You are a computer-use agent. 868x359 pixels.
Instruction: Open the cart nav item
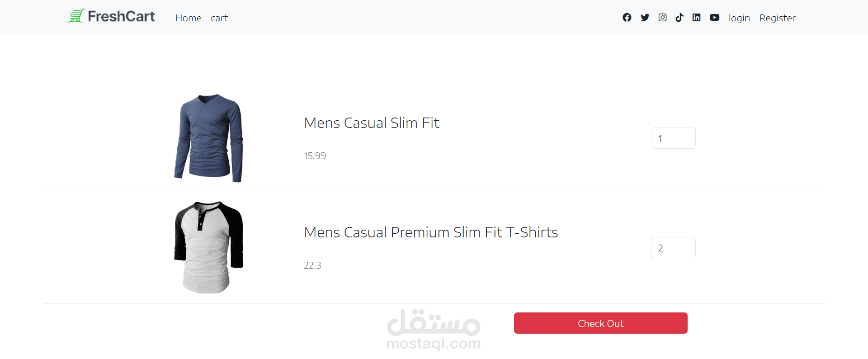(219, 18)
